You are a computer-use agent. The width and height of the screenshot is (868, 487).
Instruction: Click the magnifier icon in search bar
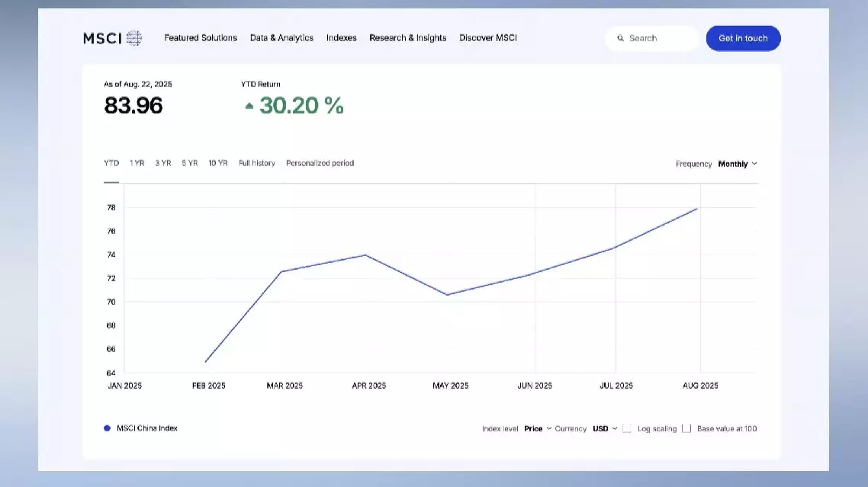click(x=621, y=38)
